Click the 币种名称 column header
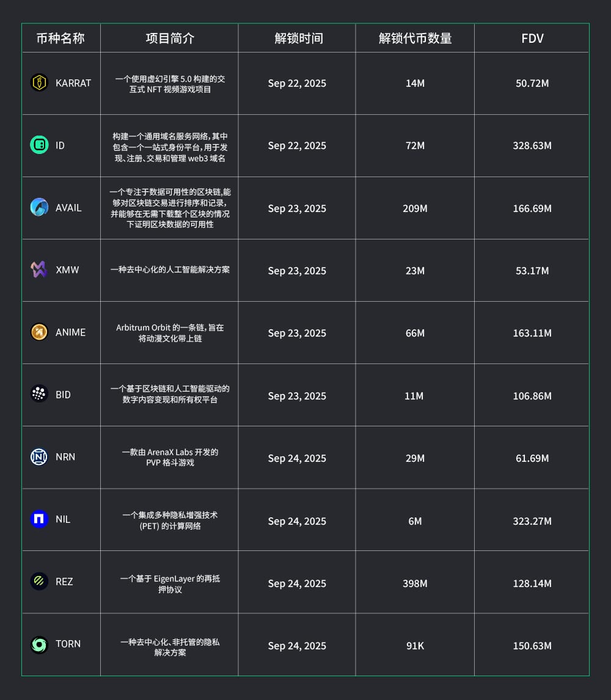Image resolution: width=611 pixels, height=700 pixels. click(60, 38)
